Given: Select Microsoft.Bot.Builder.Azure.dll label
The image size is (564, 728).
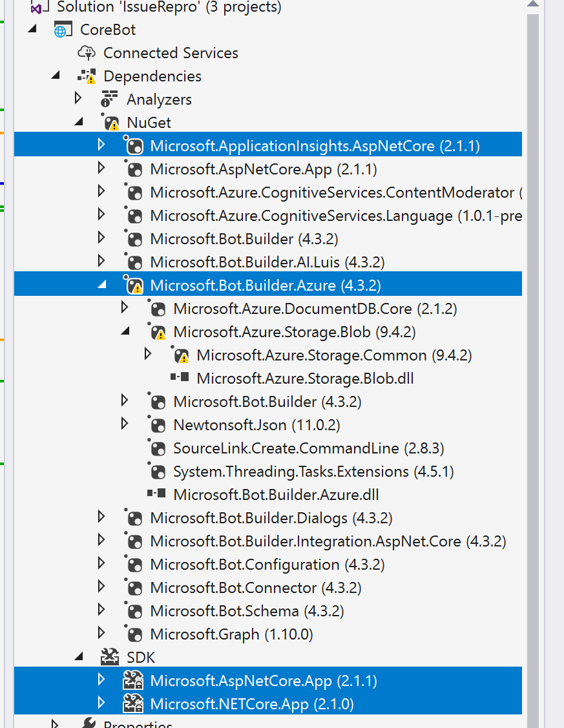Looking at the screenshot, I should point(277,494).
